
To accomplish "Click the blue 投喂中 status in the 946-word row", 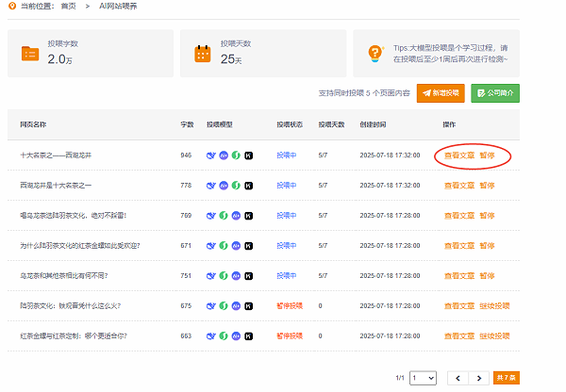I will click(x=287, y=155).
